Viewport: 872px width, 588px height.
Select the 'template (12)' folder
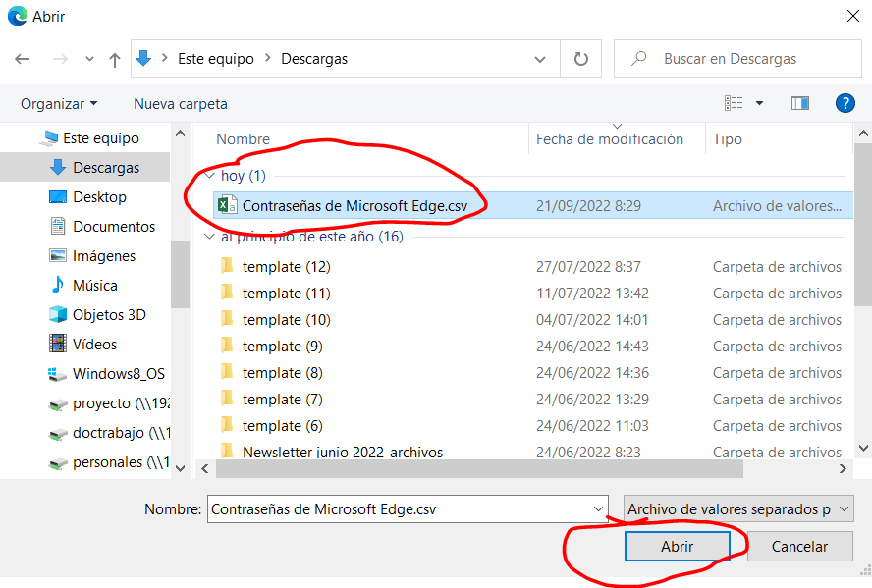pyautogui.click(x=287, y=267)
